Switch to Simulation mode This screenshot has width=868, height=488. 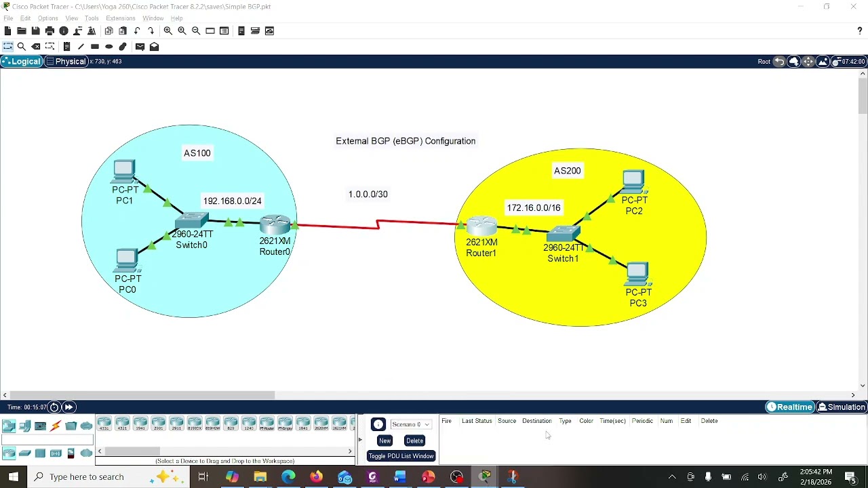pyautogui.click(x=841, y=407)
